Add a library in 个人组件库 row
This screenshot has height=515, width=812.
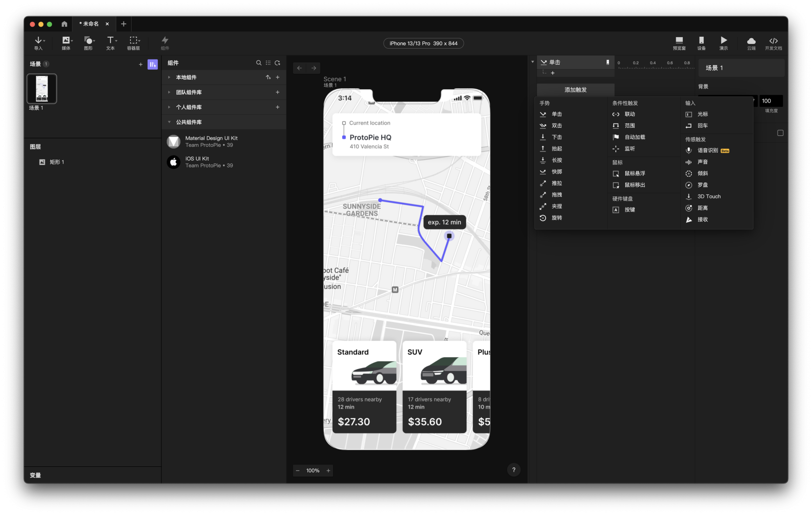coord(277,107)
